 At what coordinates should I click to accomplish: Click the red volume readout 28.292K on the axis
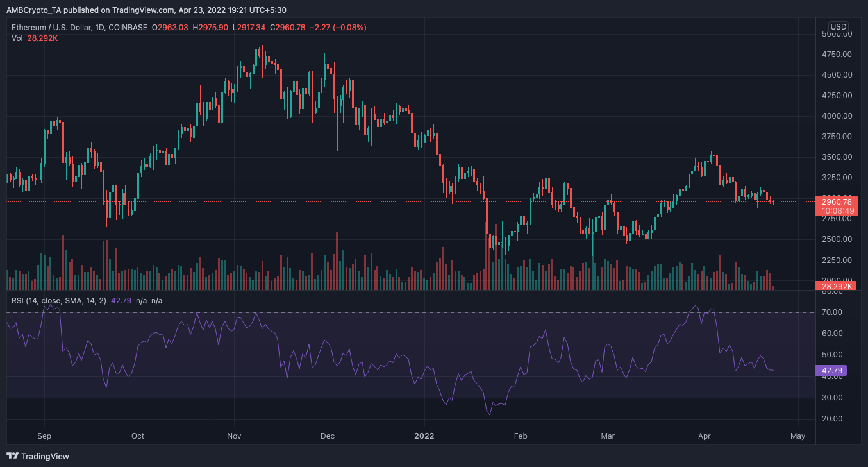835,286
